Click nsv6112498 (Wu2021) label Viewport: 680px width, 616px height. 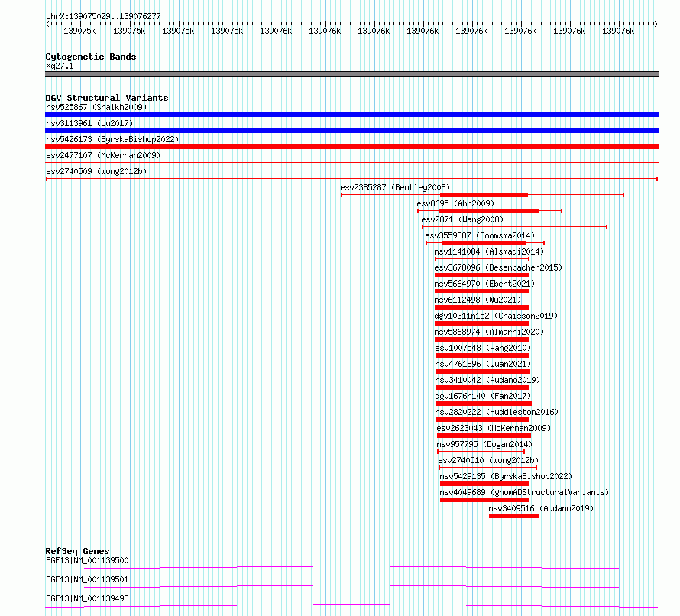[478, 300]
